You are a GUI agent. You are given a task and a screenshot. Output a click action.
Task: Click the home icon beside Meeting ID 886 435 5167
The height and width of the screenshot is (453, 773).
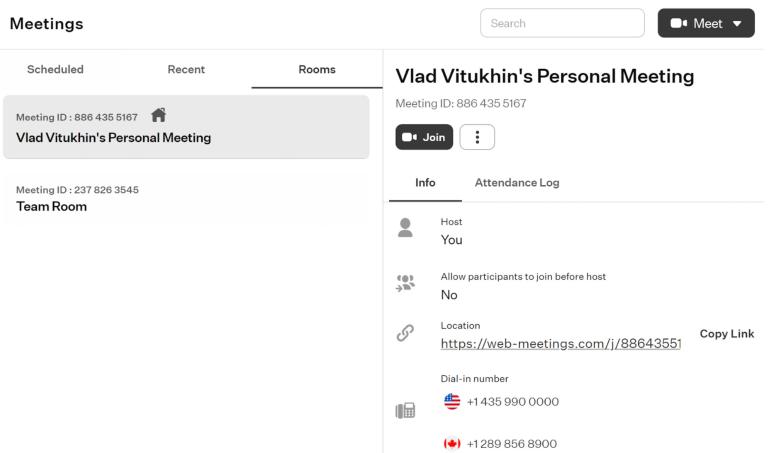[x=159, y=115]
